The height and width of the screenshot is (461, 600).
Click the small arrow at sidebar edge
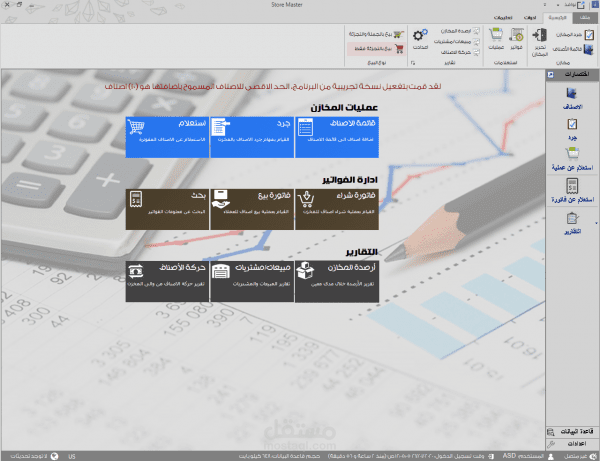(596, 223)
